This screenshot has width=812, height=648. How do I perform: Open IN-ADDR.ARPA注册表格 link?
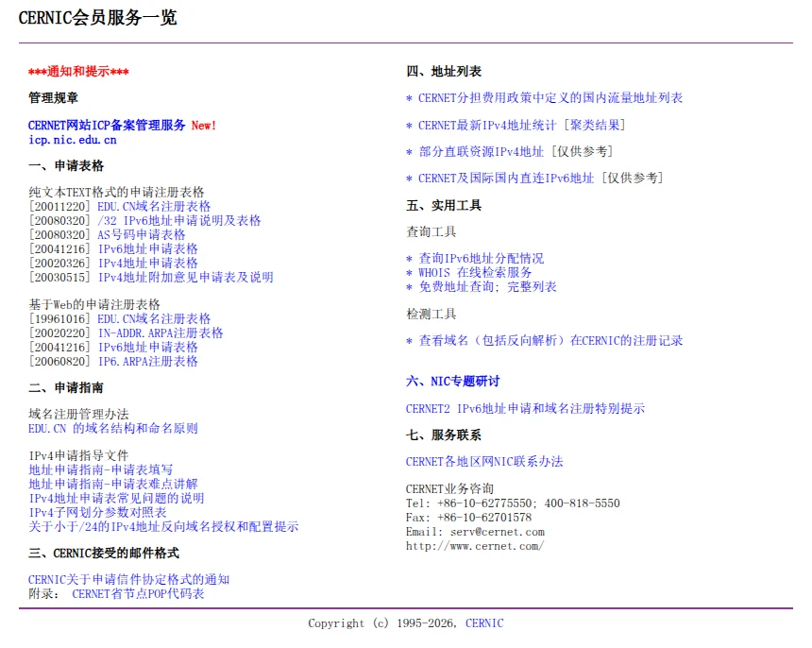161,333
